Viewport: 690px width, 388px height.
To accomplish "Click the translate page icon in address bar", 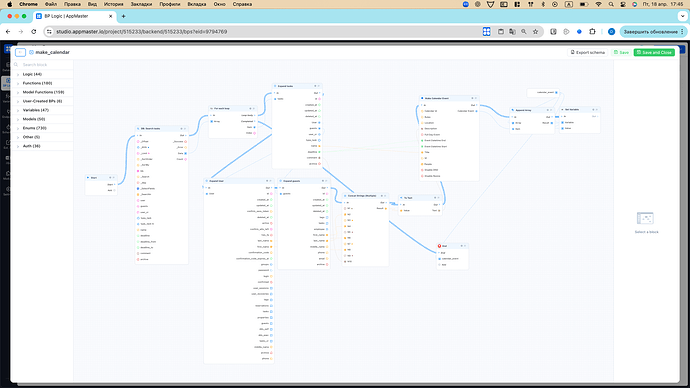I will pyautogui.click(x=512, y=32).
